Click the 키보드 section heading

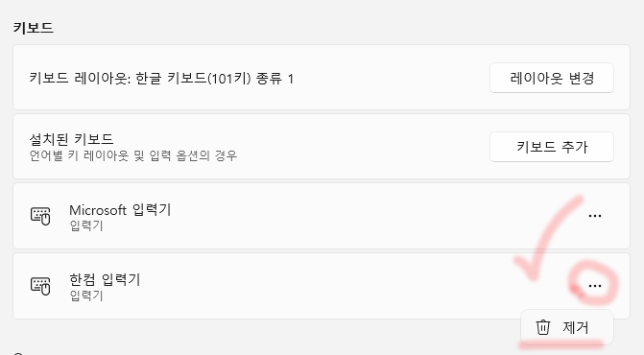coord(34,28)
